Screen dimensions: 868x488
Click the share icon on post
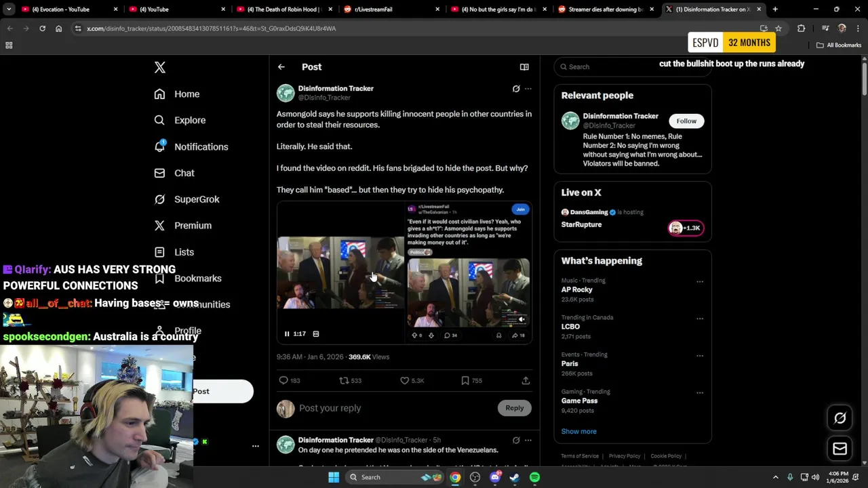tap(526, 380)
